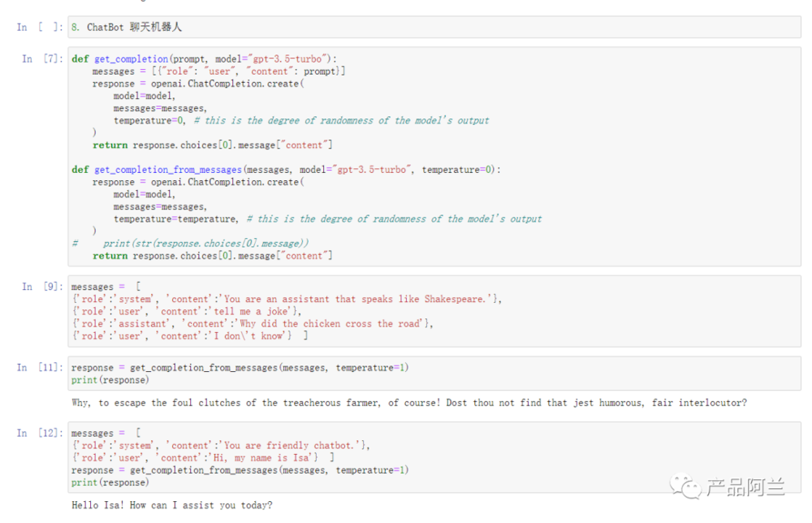This screenshot has width=812, height=523.
Task: Select the 'In [7]:' prompt label
Action: [42, 59]
